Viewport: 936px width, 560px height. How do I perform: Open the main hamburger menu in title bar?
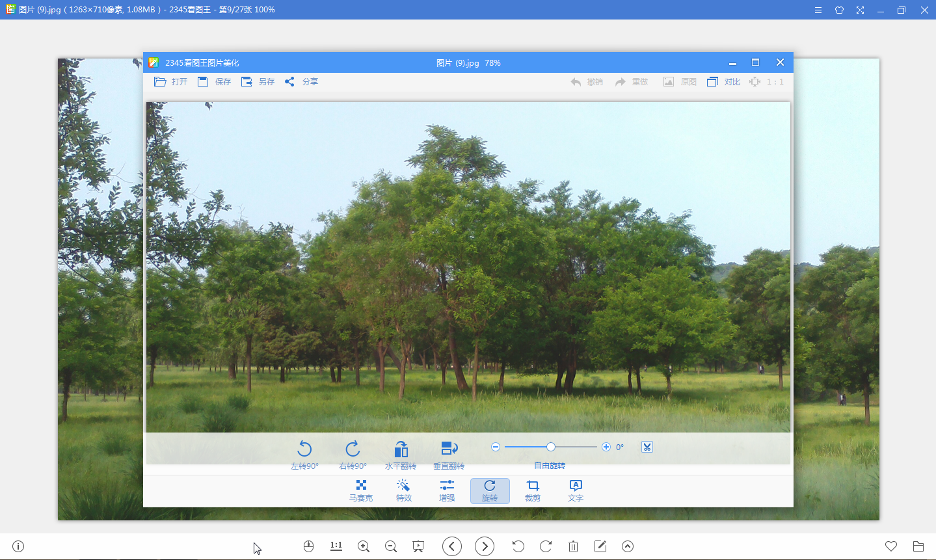tap(818, 10)
